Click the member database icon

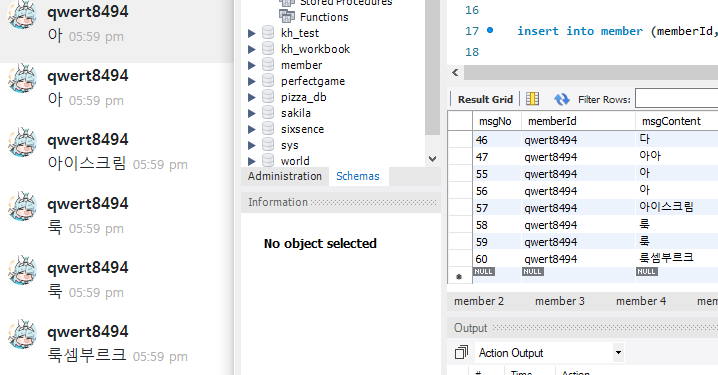pos(268,65)
